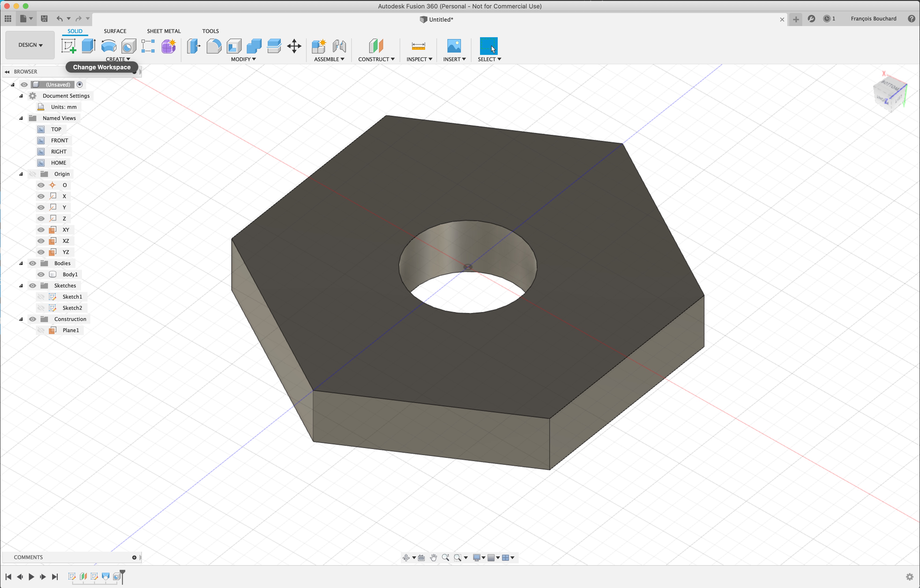Choose the Fillet tool
920x588 pixels.
click(213, 46)
